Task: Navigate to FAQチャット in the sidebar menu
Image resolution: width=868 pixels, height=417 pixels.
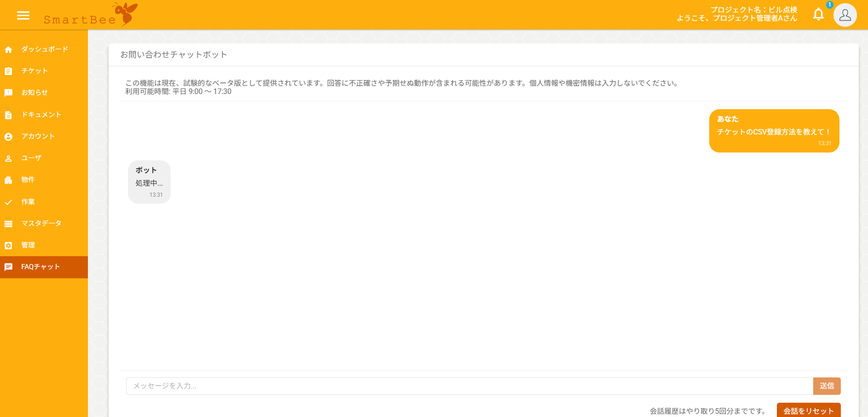Action: click(40, 267)
